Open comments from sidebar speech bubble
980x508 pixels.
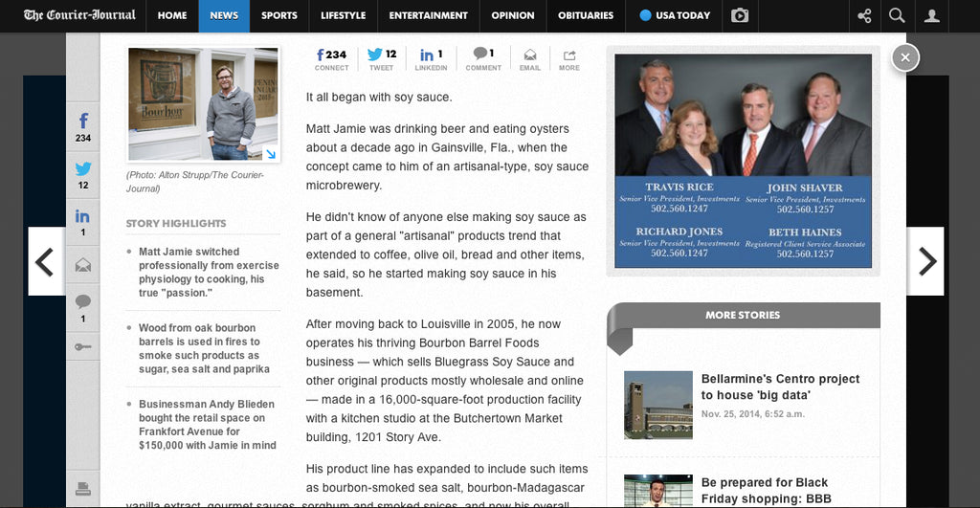click(83, 307)
